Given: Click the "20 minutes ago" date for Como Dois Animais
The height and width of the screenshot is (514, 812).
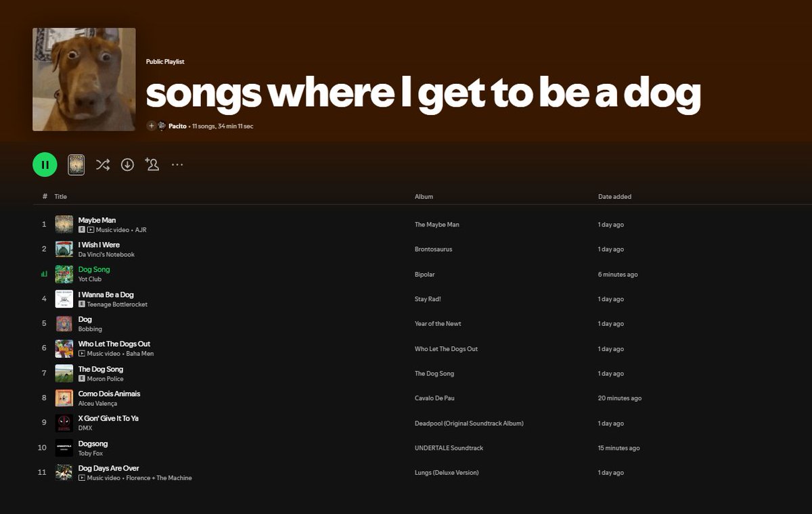Looking at the screenshot, I should [620, 398].
